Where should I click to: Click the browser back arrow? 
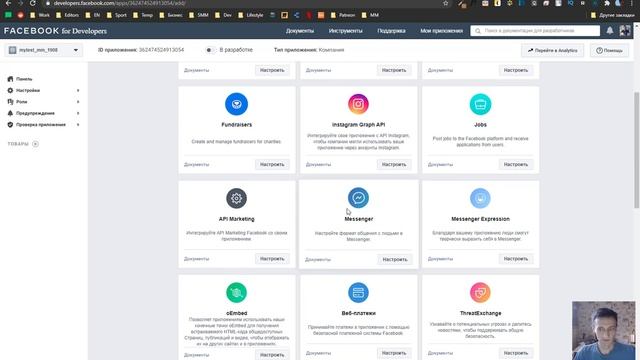(8, 3)
